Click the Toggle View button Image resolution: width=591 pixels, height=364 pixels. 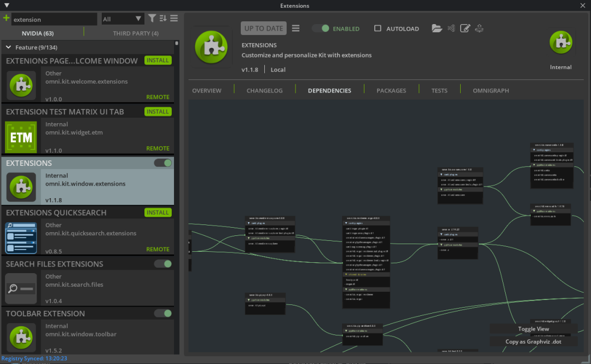tap(534, 329)
